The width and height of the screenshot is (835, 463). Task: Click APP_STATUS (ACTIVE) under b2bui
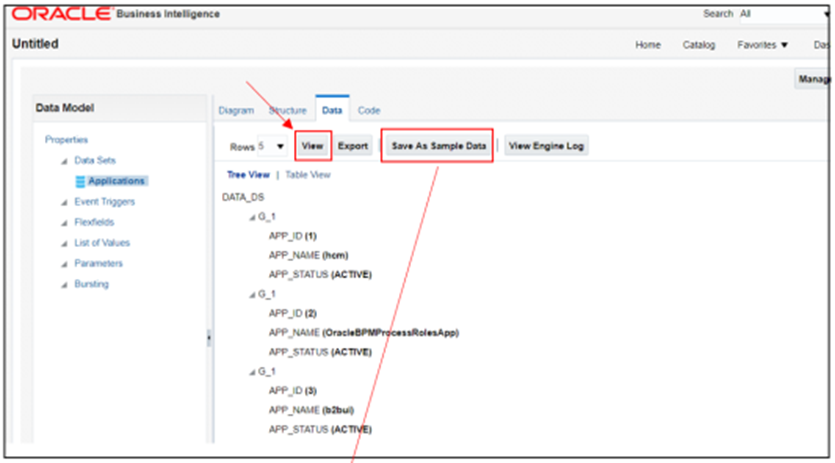pos(320,430)
